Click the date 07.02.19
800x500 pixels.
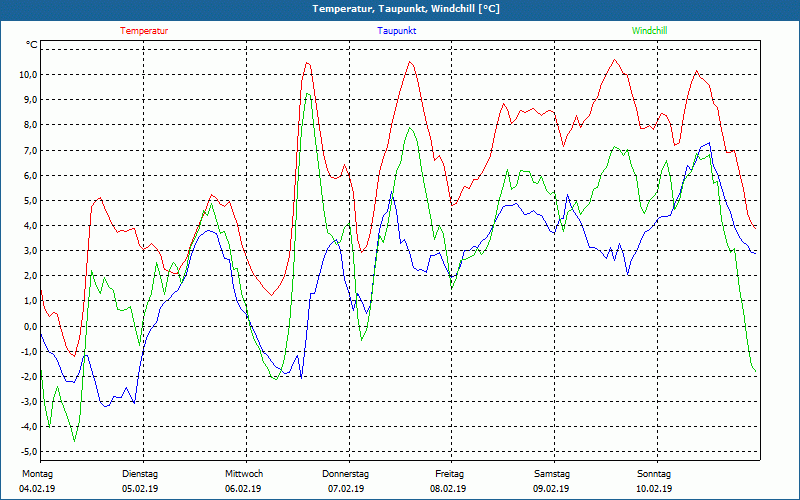[346, 489]
